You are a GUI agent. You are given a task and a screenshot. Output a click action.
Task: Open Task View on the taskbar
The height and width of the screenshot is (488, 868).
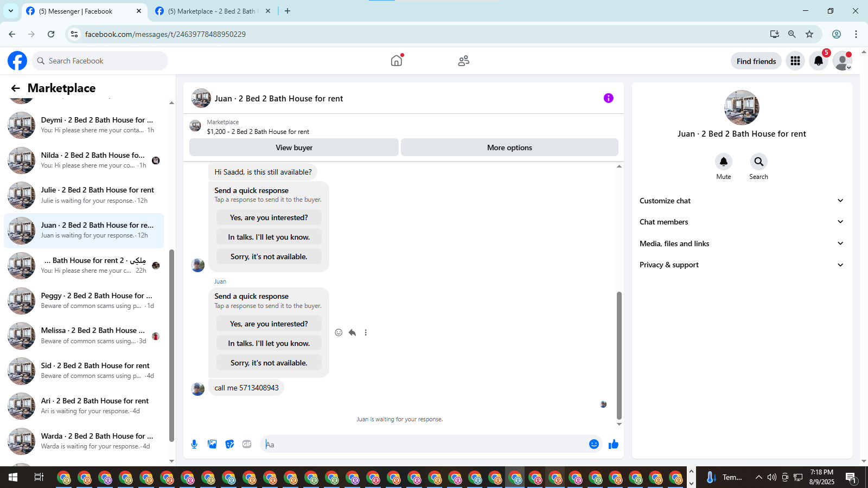pos(39,477)
